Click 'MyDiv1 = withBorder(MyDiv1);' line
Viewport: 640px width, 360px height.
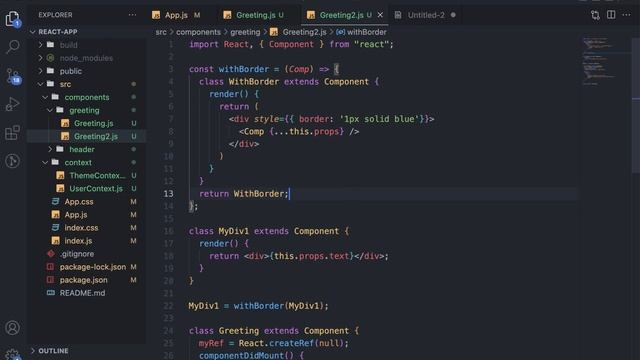point(258,306)
